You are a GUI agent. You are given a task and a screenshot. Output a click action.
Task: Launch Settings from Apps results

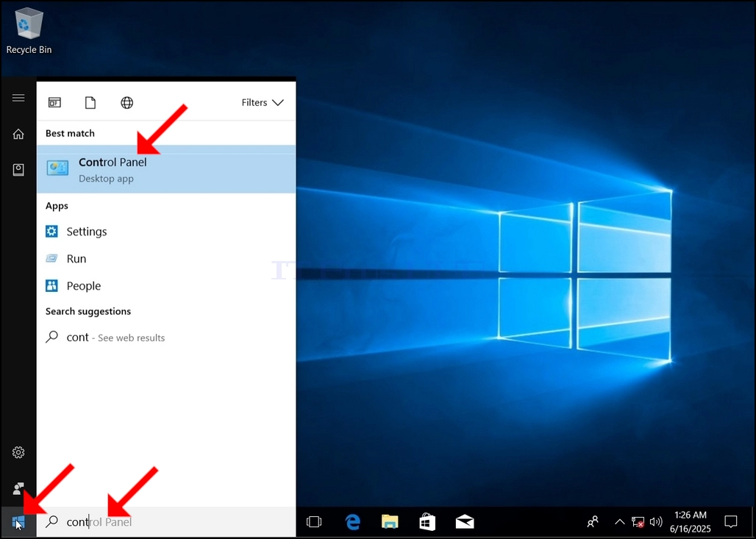tap(166, 232)
